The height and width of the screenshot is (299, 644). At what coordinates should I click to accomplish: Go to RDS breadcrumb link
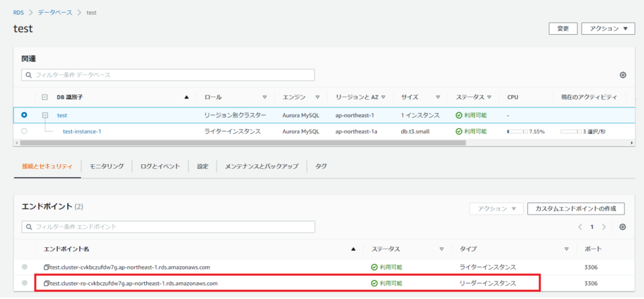pos(19,12)
